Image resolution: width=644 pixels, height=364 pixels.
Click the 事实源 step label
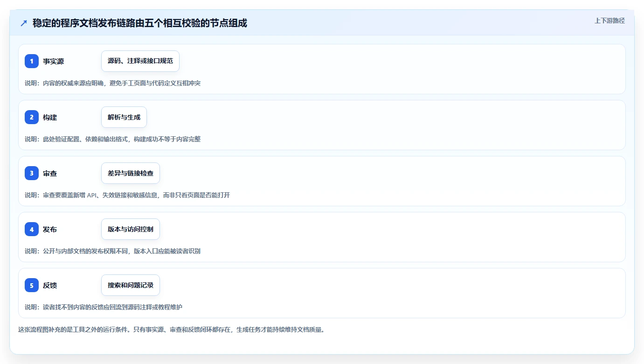54,61
